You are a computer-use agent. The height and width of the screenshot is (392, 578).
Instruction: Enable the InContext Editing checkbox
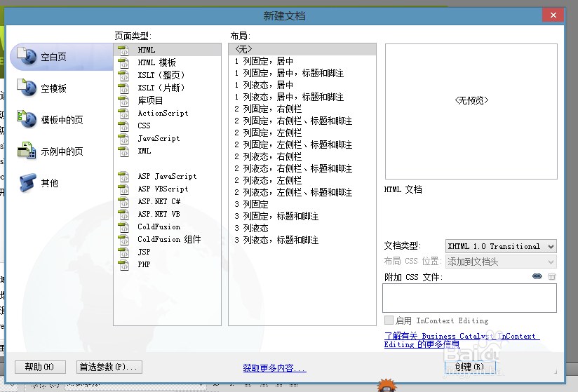point(389,320)
